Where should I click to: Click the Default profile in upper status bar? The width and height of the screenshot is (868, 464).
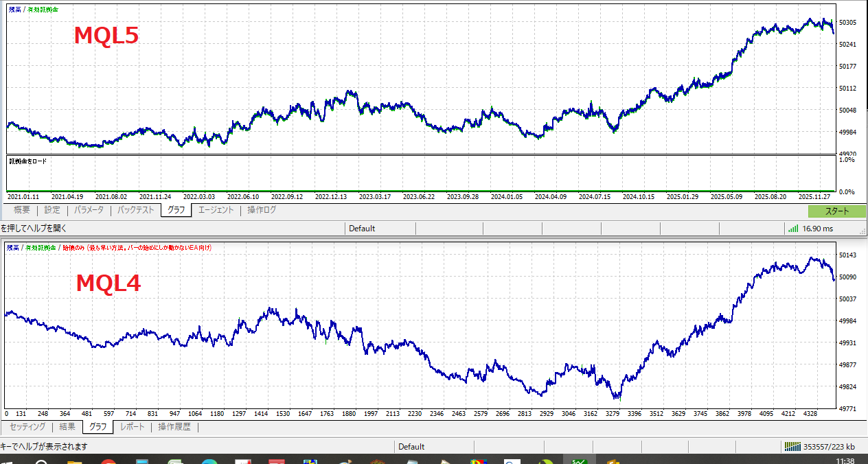coord(362,229)
